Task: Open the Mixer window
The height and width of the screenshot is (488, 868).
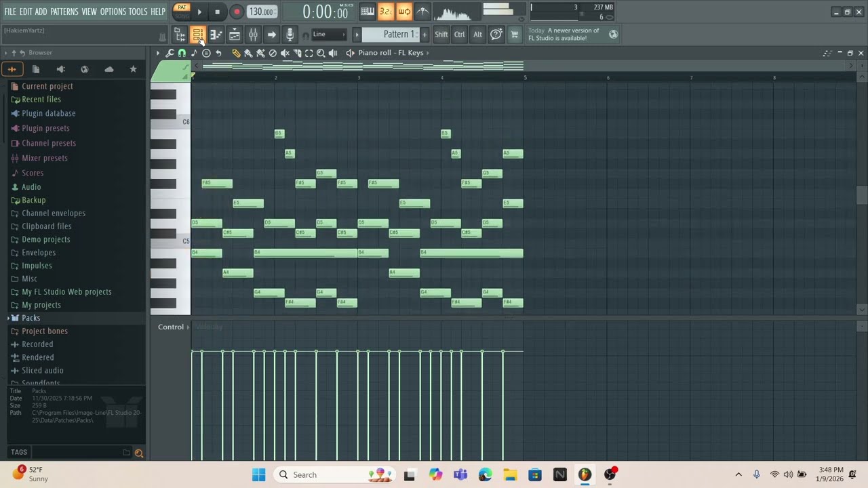Action: [x=253, y=35]
